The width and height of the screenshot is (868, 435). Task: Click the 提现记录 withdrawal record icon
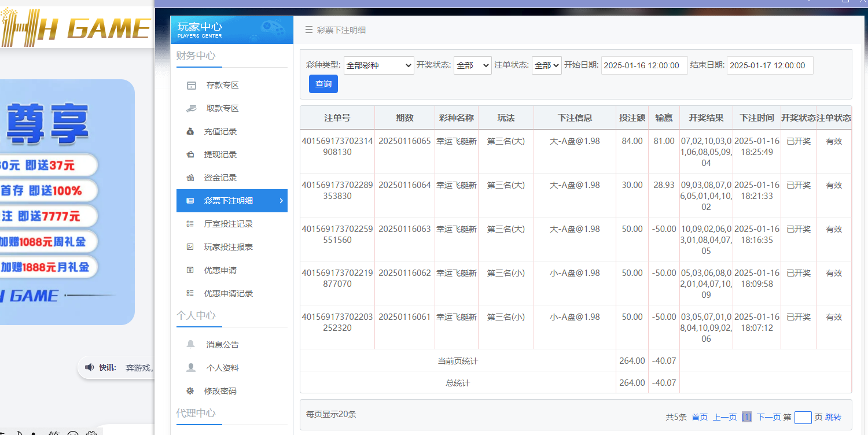pyautogui.click(x=191, y=154)
